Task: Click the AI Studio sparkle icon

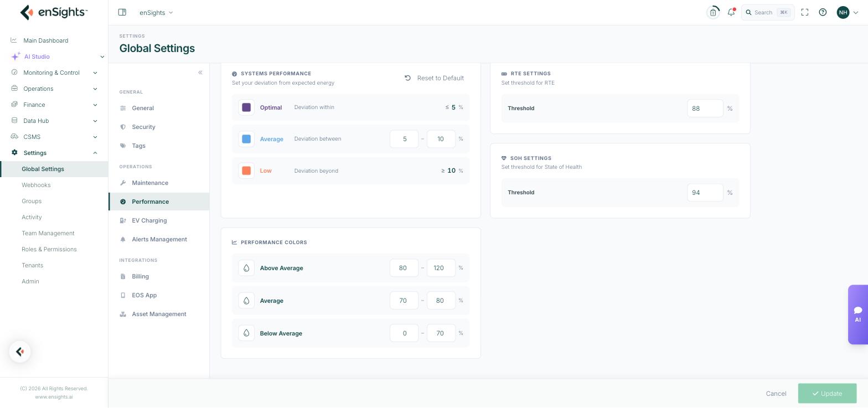Action: (x=15, y=56)
